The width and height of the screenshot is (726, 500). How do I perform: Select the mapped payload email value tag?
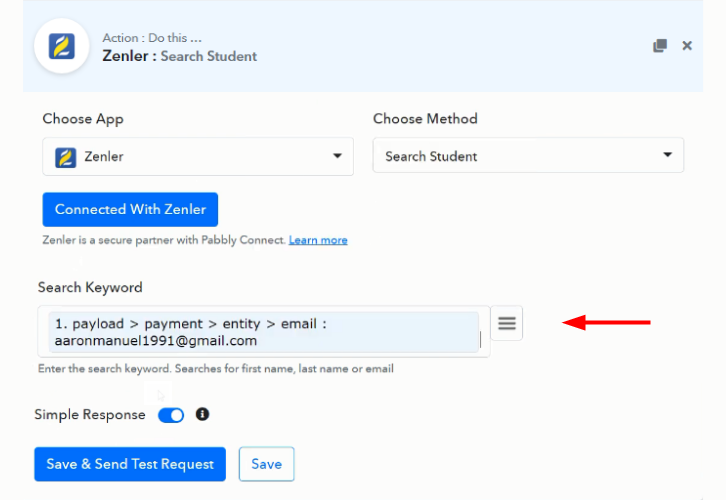click(x=263, y=332)
